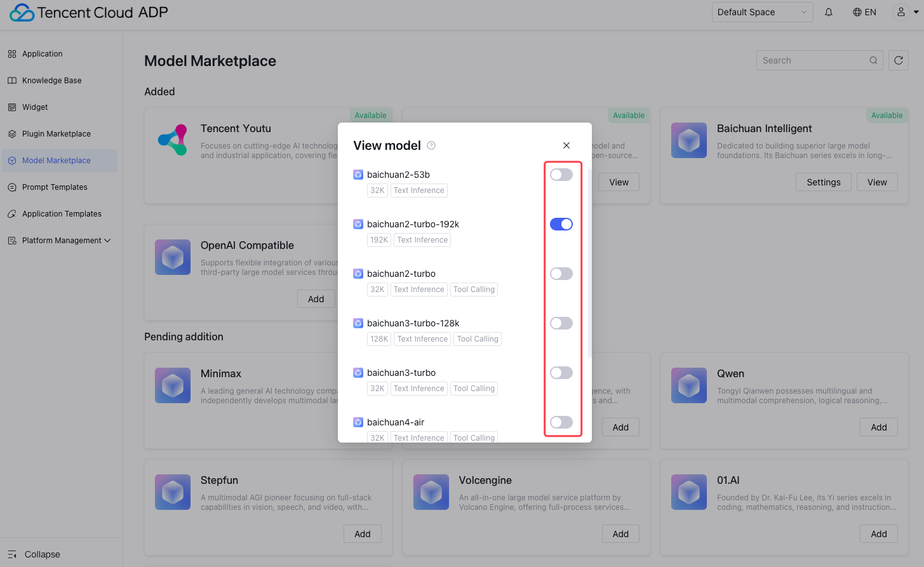
Task: Open the user account menu
Action: [906, 12]
